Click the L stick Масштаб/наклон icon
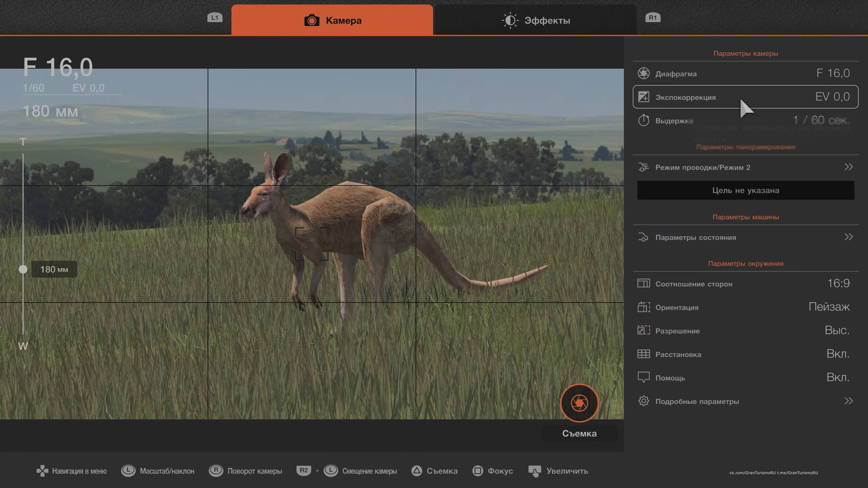The height and width of the screenshot is (488, 868). pyautogui.click(x=128, y=470)
